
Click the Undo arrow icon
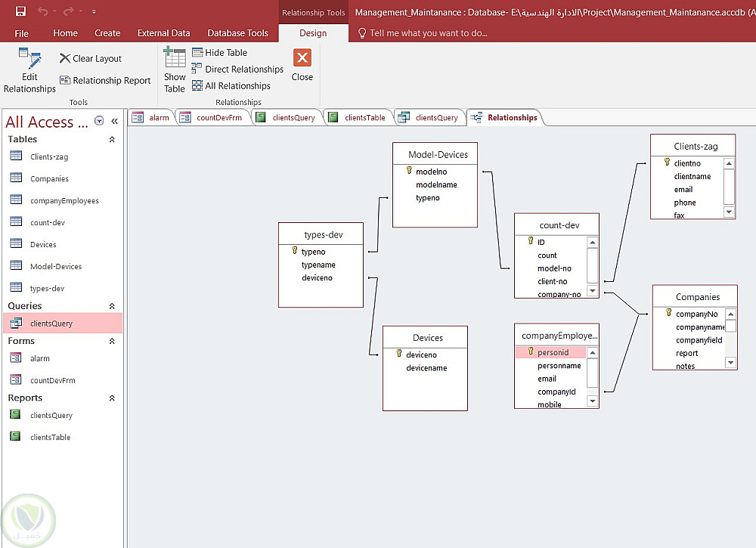(43, 11)
